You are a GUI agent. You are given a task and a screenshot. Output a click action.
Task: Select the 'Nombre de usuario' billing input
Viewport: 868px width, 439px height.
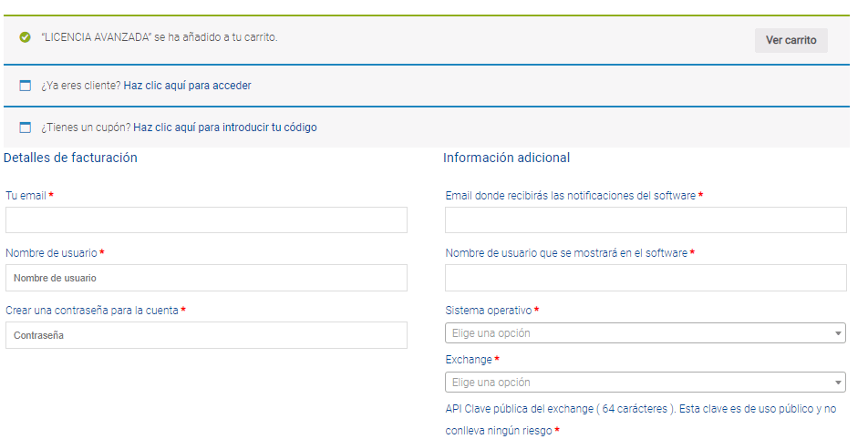206,278
